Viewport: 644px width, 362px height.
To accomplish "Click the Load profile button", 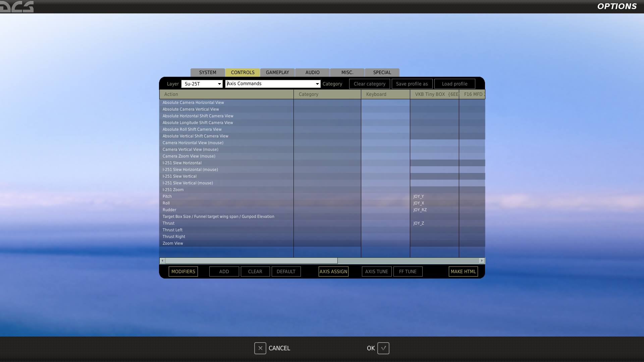I will [x=454, y=84].
